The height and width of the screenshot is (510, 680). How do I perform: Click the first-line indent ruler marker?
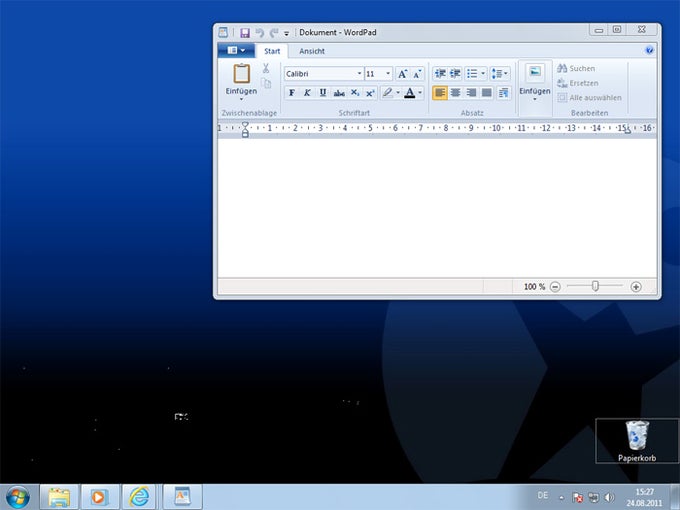[x=245, y=125]
